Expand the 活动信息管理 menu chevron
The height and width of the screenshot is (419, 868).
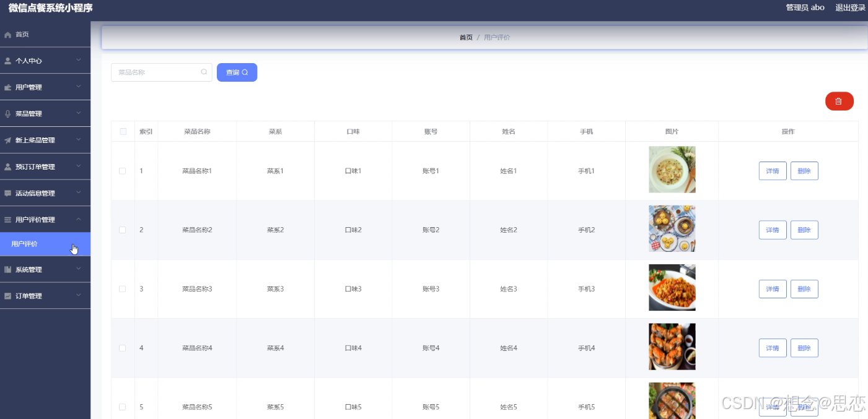79,193
